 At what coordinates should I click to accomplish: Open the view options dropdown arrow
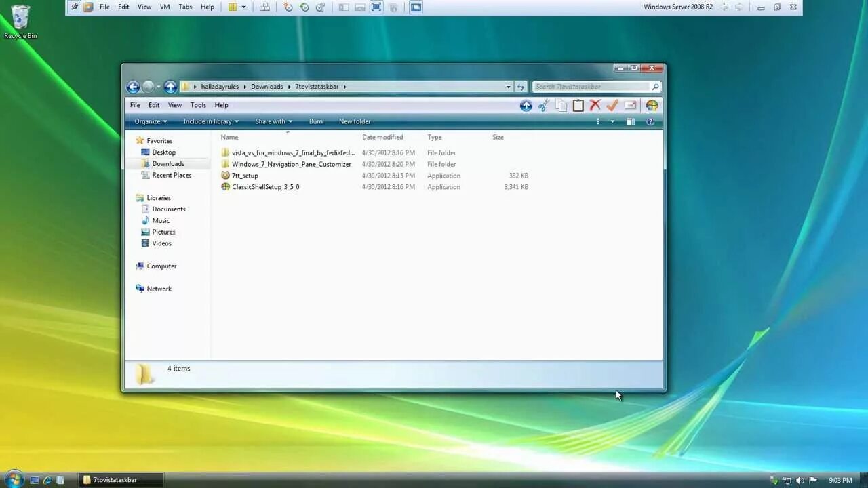[x=612, y=121]
